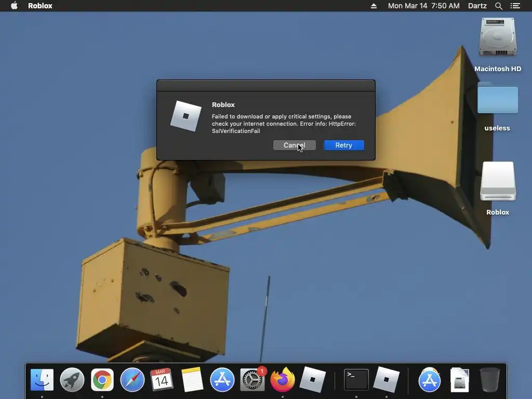The image size is (532, 399).
Task: Click Roblox icon right of Terminal in Dock
Action: point(386,380)
